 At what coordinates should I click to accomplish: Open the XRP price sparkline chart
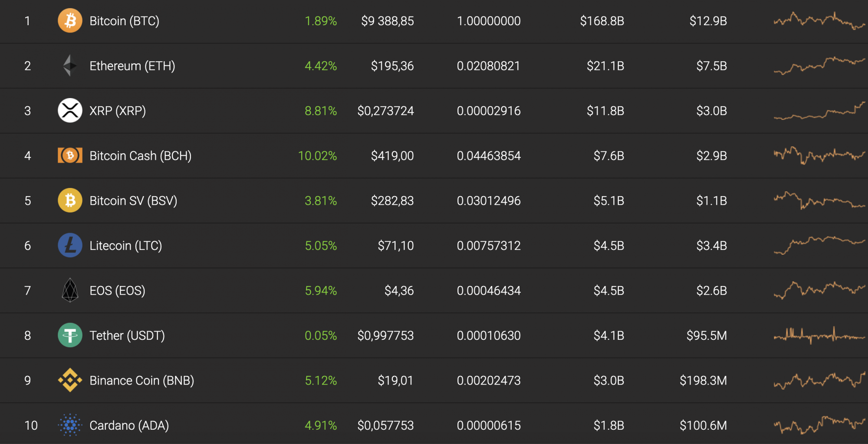819,111
